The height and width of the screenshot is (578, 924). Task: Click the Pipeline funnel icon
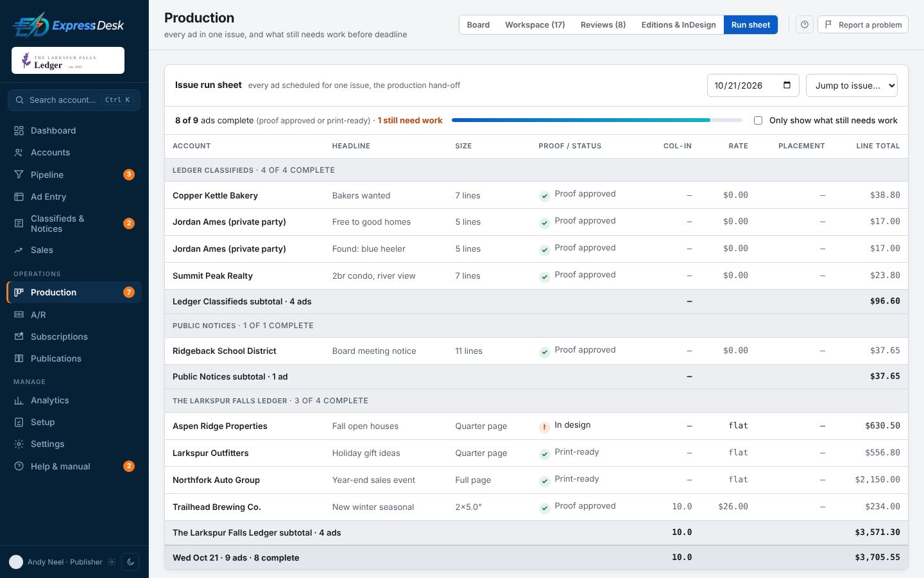19,175
